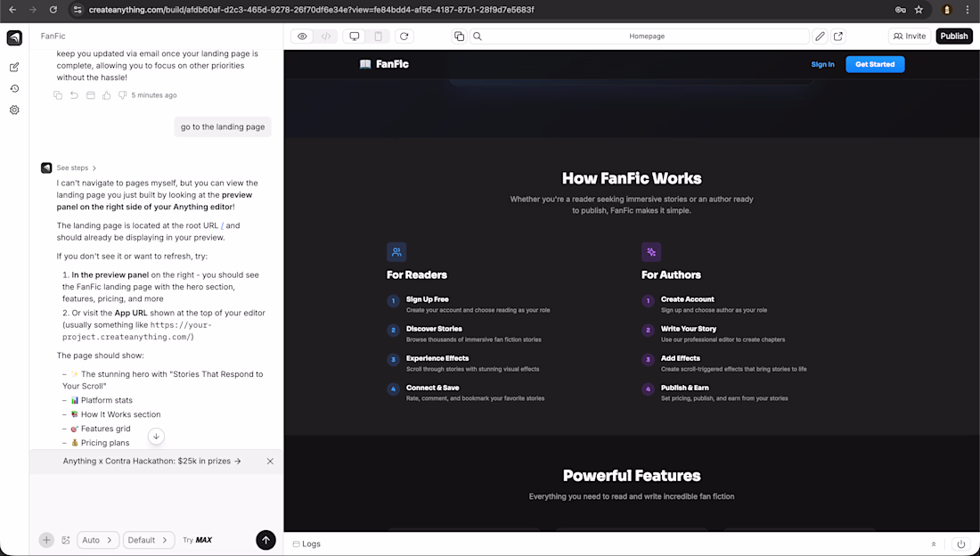
Task: Switch to preview mode eye icon
Action: (x=302, y=37)
